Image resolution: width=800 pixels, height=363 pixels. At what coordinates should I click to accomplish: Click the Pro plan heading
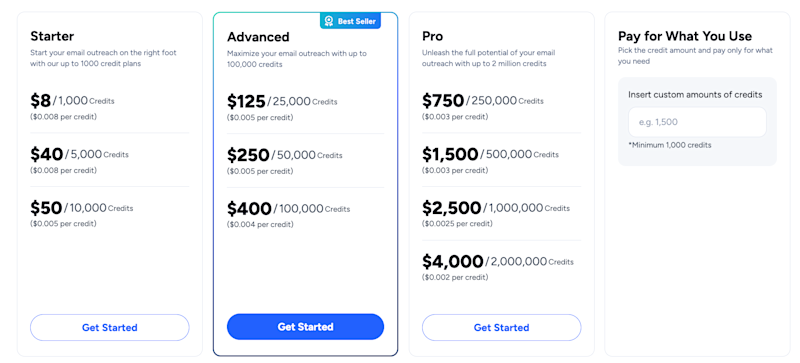pyautogui.click(x=433, y=36)
